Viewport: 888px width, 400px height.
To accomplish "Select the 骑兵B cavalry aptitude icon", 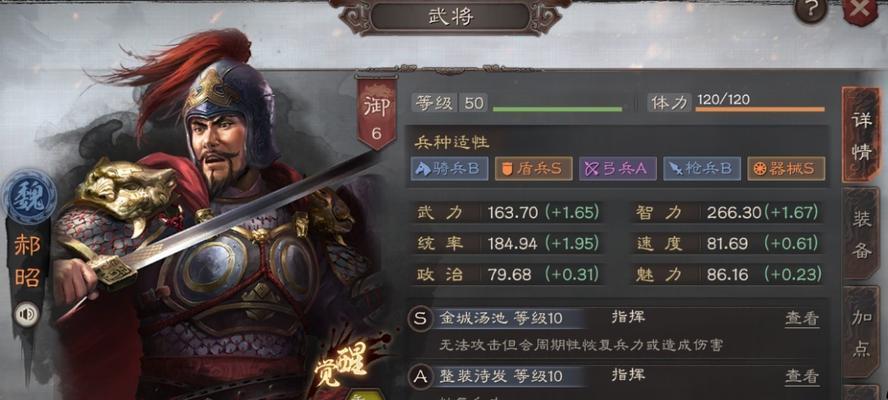I will pos(450,169).
